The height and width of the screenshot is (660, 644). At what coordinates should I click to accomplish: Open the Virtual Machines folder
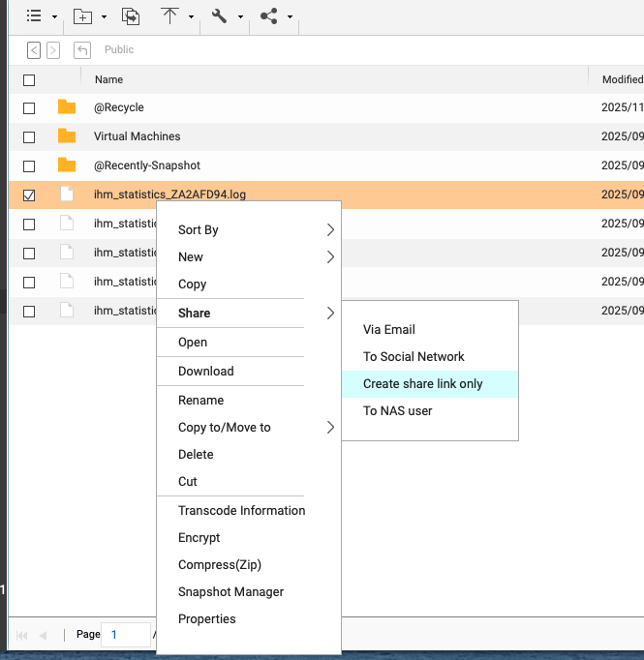pos(137,136)
